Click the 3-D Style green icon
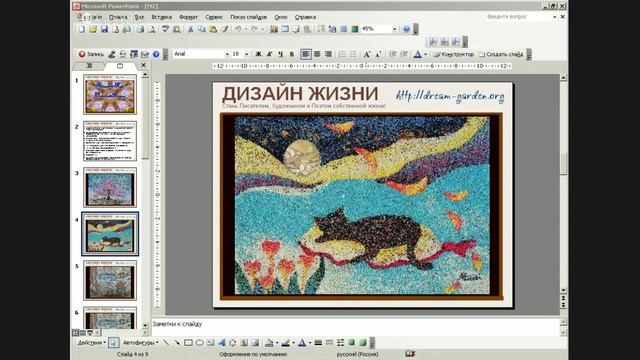The height and width of the screenshot is (360, 640). coord(362,342)
